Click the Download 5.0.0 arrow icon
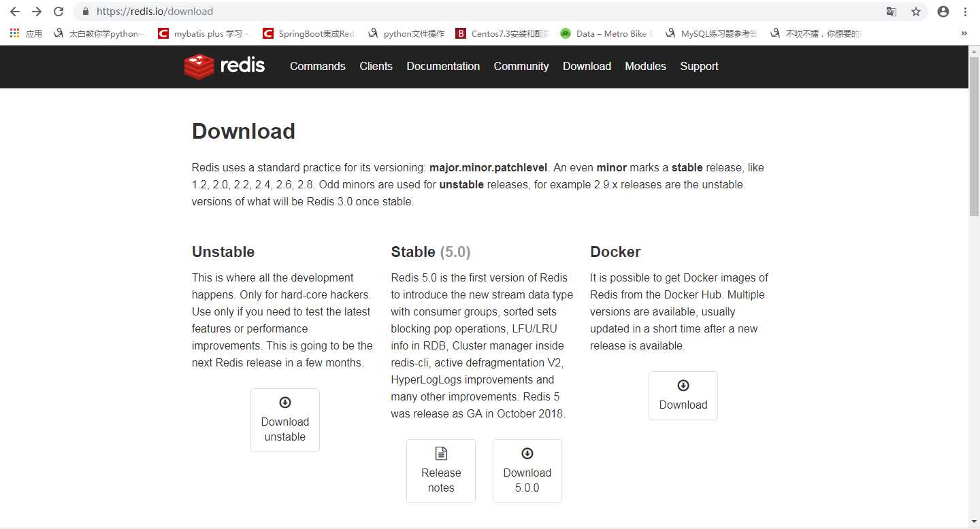980x529 pixels. (527, 454)
